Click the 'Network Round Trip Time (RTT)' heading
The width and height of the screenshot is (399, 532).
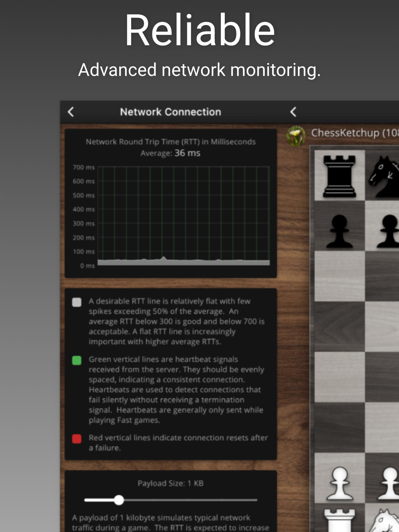171,142
